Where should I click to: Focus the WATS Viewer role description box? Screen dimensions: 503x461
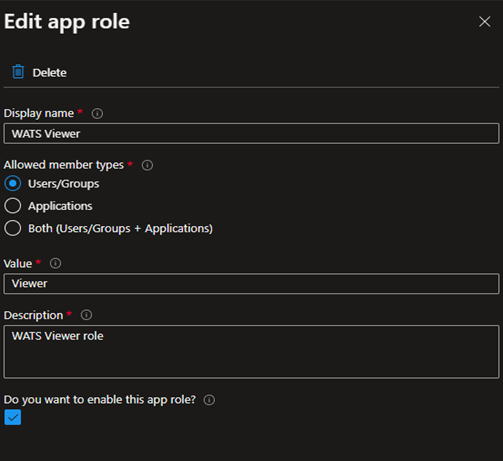pos(251,352)
